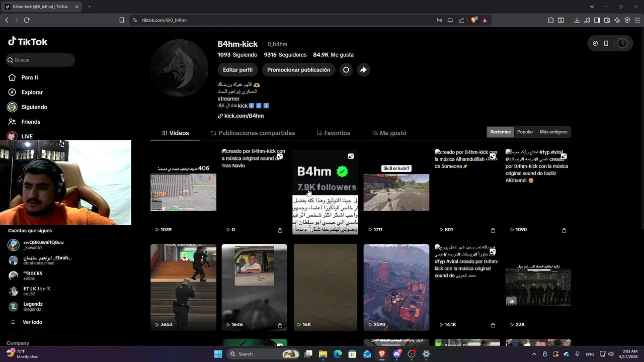Viewport: 644px width, 362px height.
Task: Click the mobile phone icon top right
Action: coord(606,43)
